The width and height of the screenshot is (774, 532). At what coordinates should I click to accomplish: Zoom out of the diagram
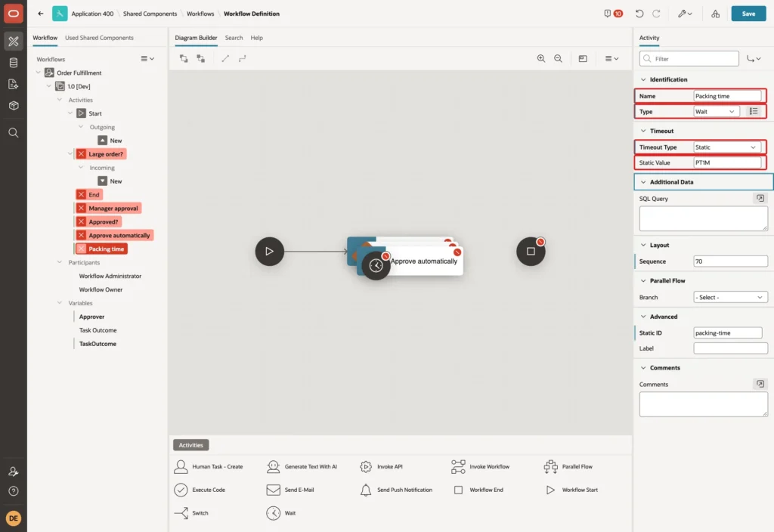[x=558, y=59]
